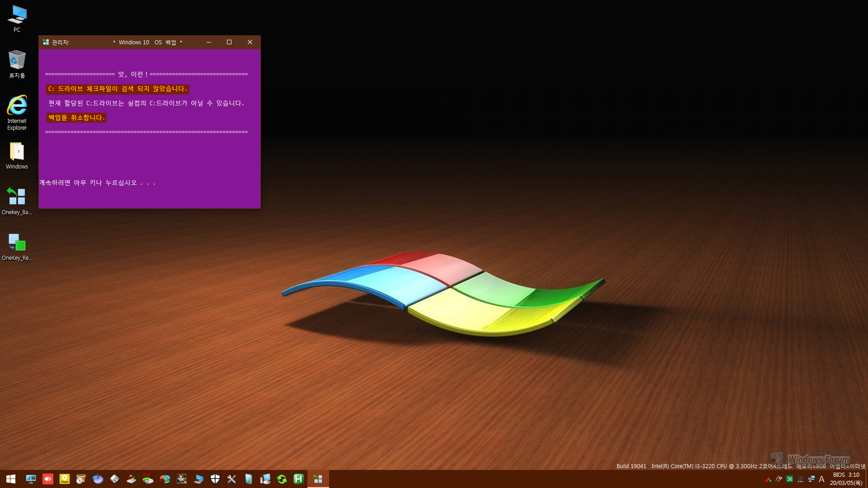Viewport: 868px width, 488px height.
Task: Launch Internet Explorer from desktop
Action: tap(17, 113)
